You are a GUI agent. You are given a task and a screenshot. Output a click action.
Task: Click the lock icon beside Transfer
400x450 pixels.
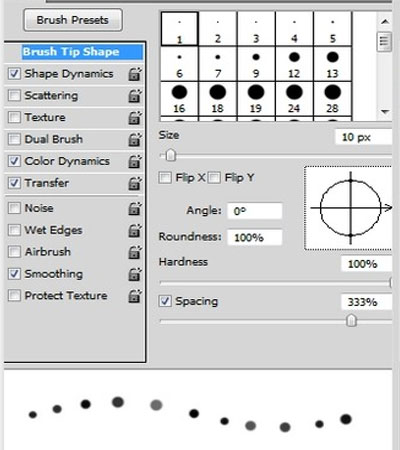(135, 183)
